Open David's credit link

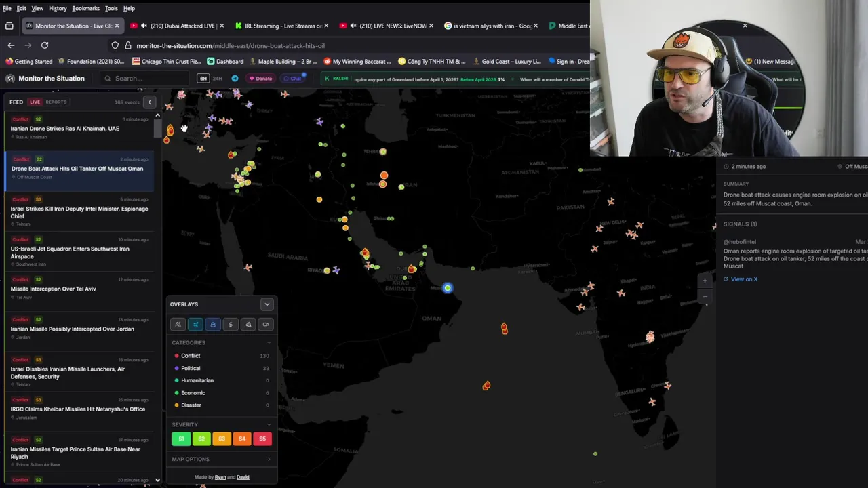(x=243, y=477)
